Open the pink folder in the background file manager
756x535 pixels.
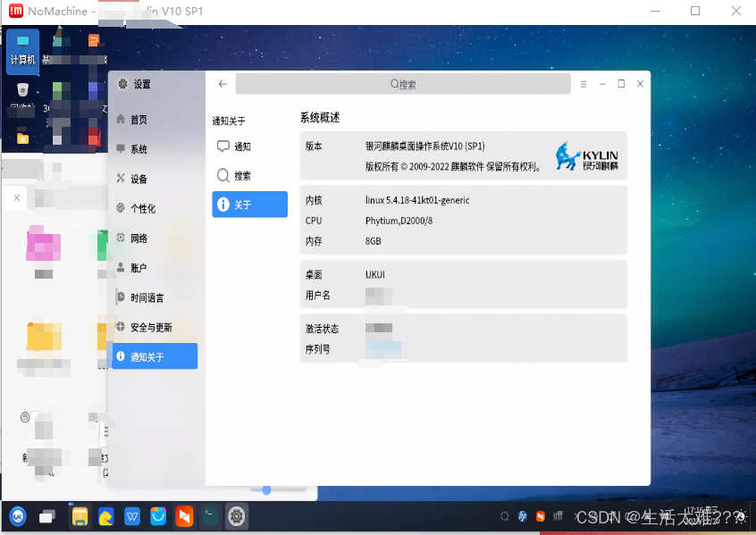pyautogui.click(x=44, y=245)
